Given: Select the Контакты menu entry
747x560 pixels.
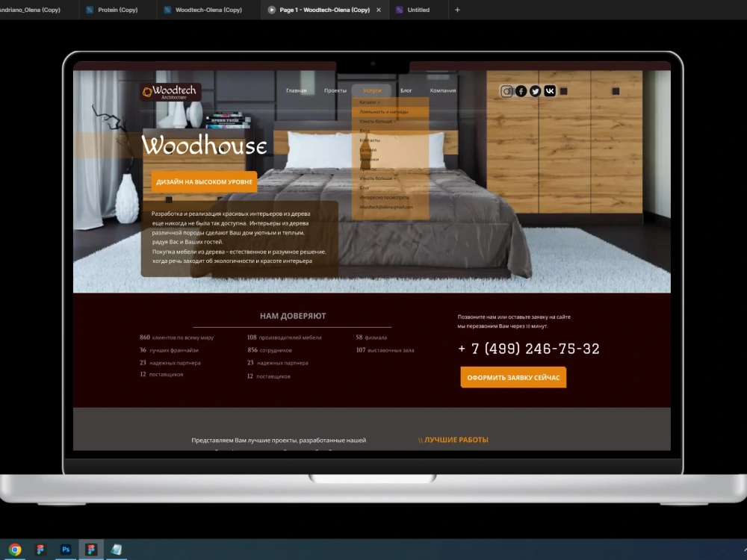Looking at the screenshot, I should click(370, 140).
